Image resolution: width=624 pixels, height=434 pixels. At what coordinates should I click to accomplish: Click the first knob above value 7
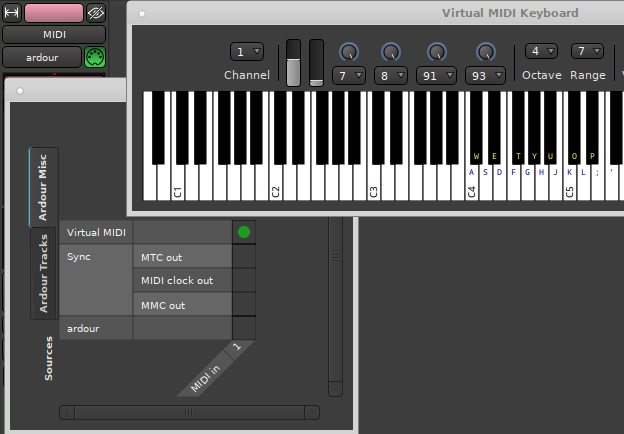pos(348,52)
